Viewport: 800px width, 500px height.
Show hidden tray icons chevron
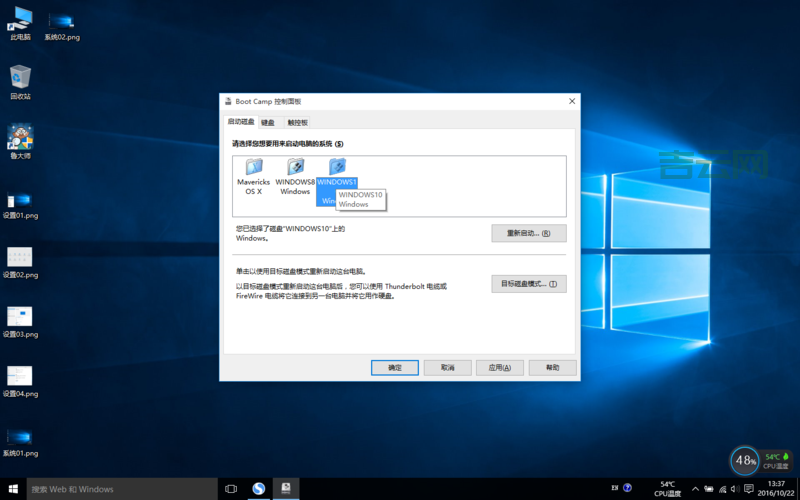[695, 489]
